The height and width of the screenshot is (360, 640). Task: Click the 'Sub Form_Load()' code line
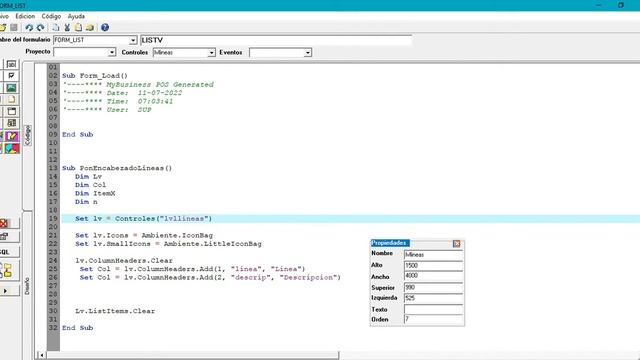pyautogui.click(x=95, y=76)
